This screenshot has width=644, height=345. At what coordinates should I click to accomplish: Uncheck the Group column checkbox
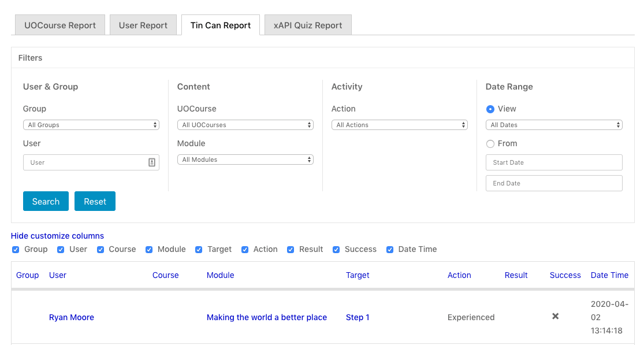pyautogui.click(x=15, y=250)
